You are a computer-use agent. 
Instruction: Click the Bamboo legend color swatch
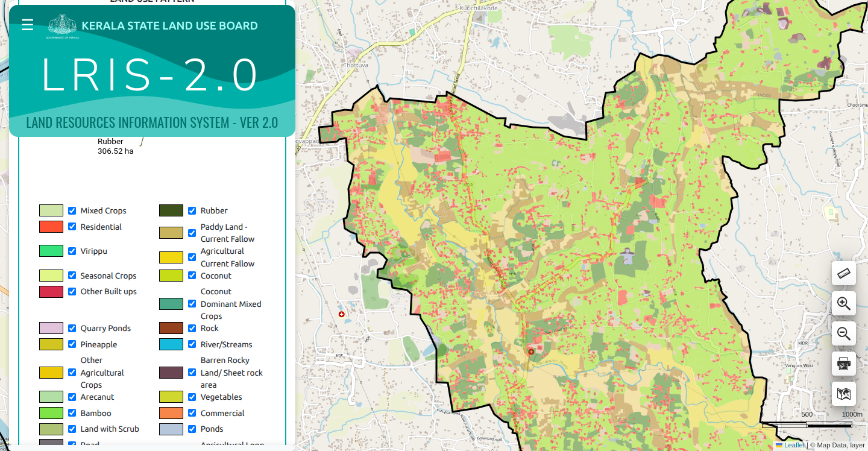pos(51,413)
